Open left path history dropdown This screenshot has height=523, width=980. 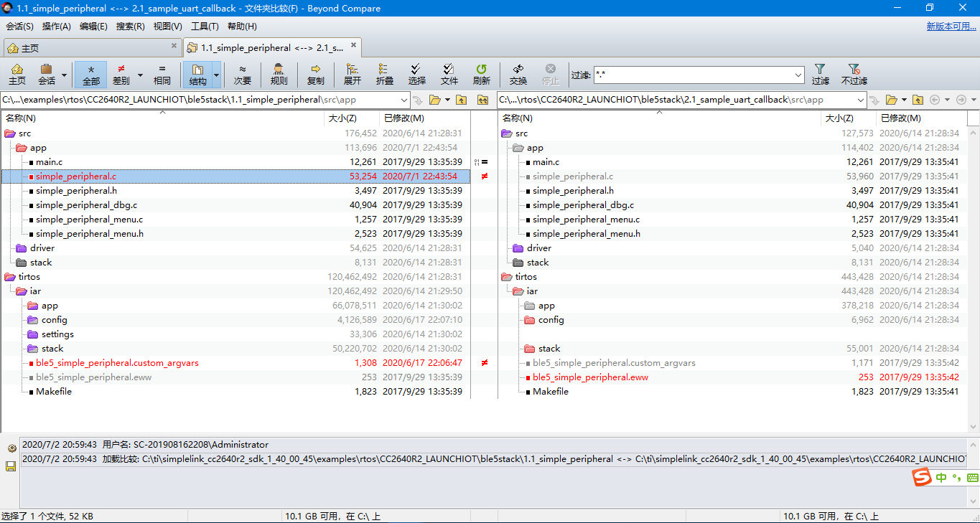click(403, 100)
